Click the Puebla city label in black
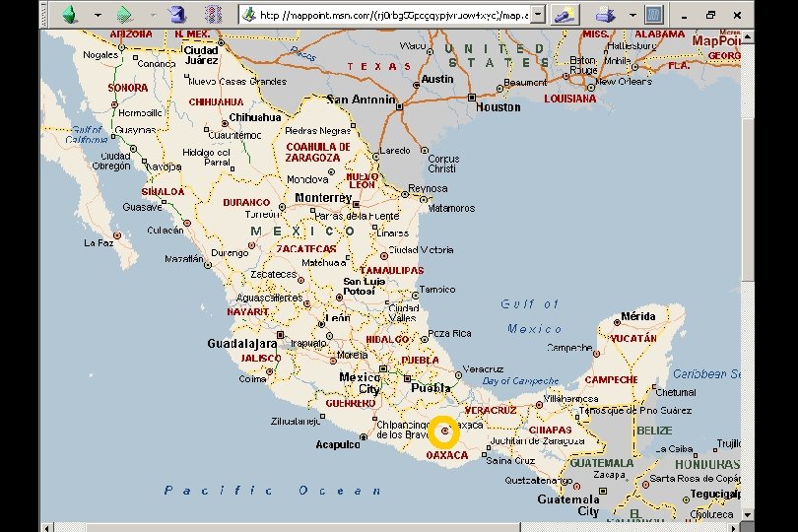The width and height of the screenshot is (798, 532). point(431,388)
